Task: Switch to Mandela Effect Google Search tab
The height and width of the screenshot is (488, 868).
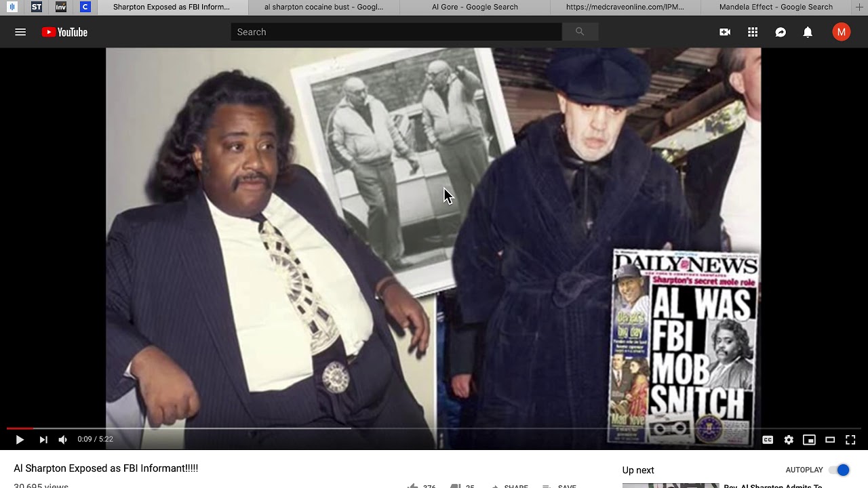Action: click(x=776, y=7)
